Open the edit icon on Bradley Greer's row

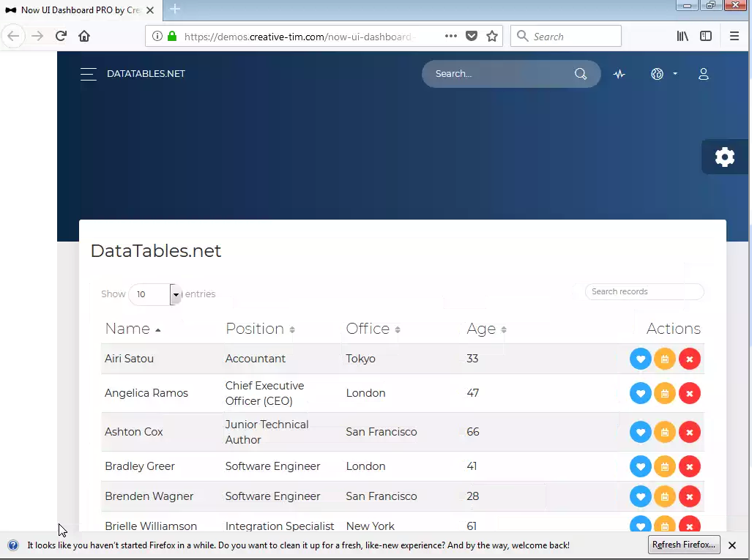coord(665,466)
